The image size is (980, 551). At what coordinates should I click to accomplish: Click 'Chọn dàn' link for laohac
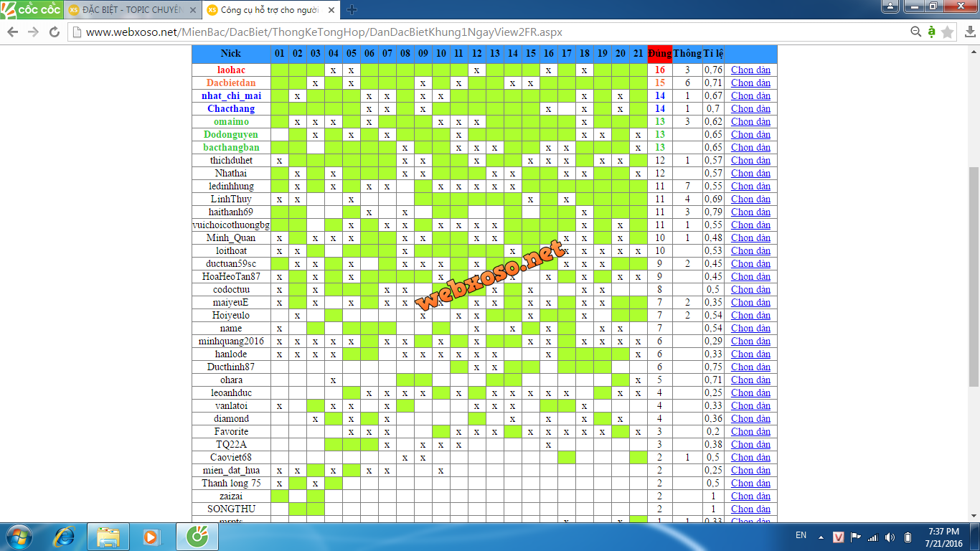(750, 70)
